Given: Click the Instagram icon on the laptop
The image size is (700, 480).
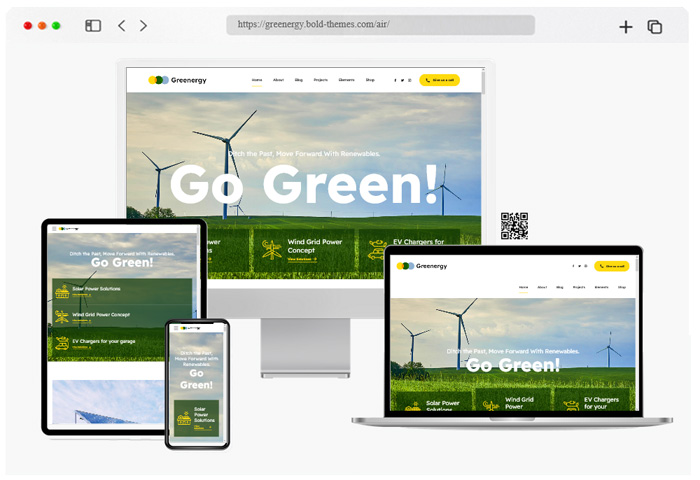Looking at the screenshot, I should (586, 266).
